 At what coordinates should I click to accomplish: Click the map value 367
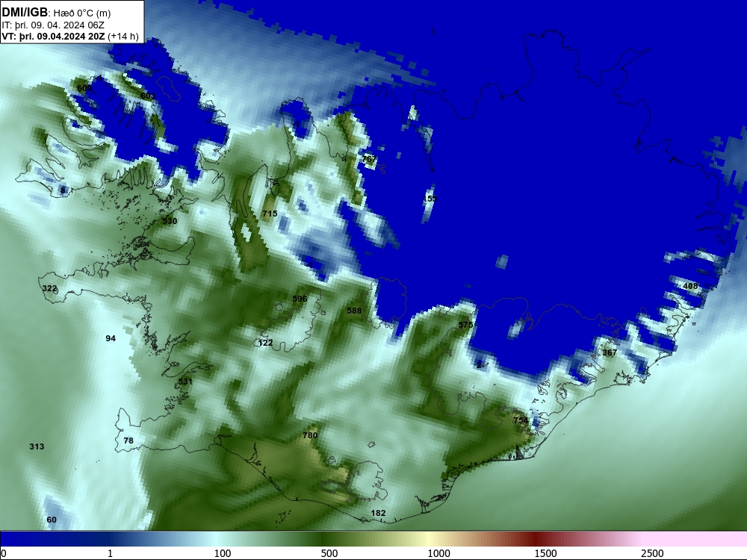point(610,353)
